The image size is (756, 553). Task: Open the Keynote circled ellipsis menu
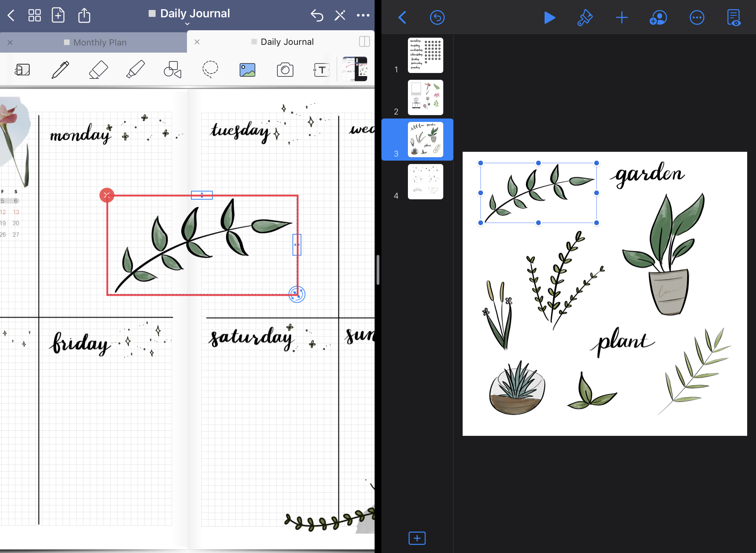tap(697, 18)
